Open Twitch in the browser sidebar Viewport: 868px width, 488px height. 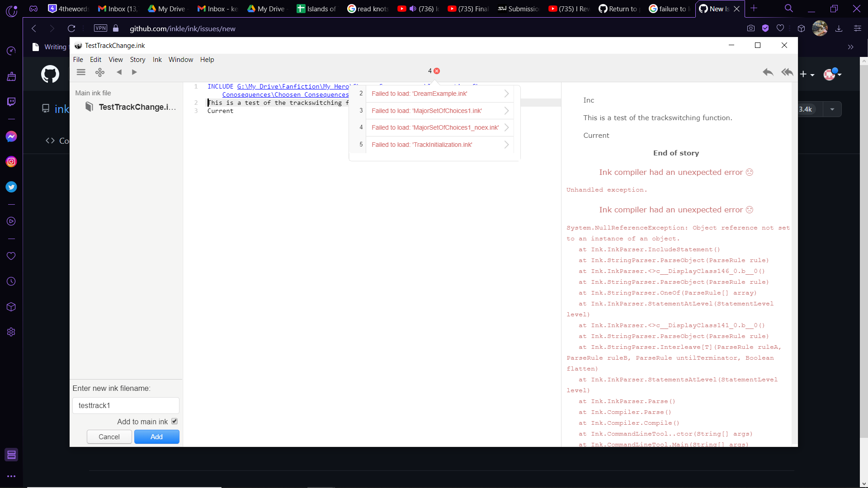coord(11,102)
